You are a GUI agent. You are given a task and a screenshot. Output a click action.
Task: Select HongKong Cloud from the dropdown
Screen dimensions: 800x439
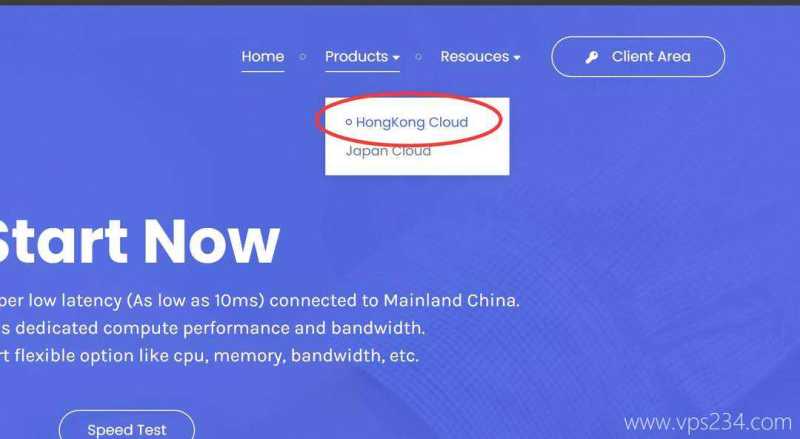(412, 122)
